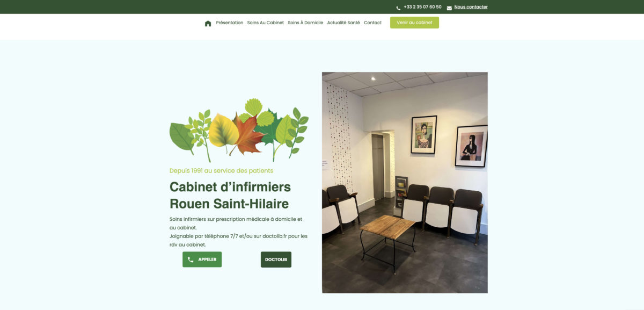Click the Venir au cabinet button

(414, 23)
